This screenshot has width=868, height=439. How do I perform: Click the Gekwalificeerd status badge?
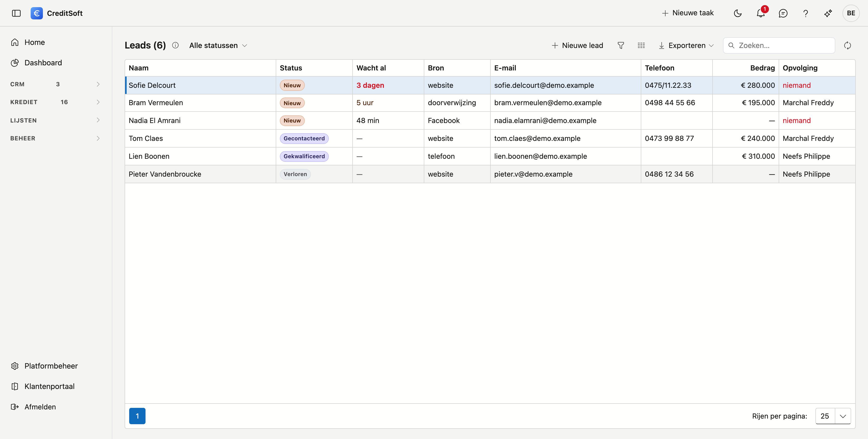[x=304, y=156]
